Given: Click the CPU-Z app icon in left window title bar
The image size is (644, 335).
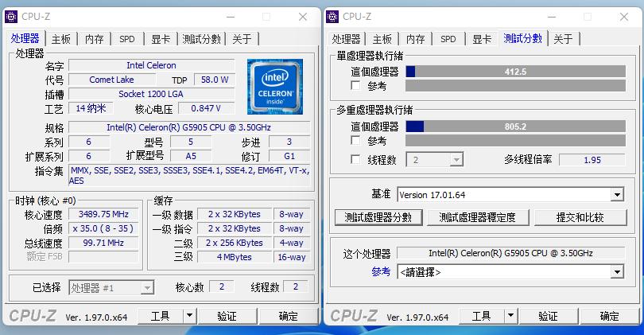Looking at the screenshot, I should click(11, 17).
